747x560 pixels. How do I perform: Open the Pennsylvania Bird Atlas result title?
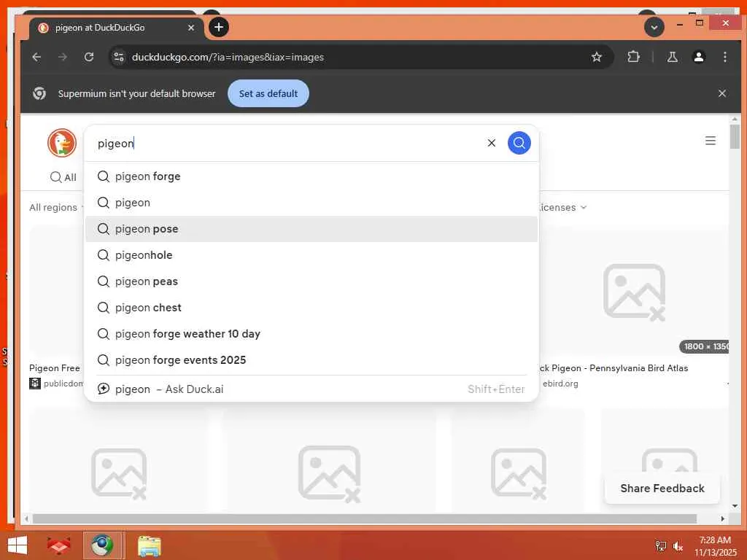[x=613, y=368]
